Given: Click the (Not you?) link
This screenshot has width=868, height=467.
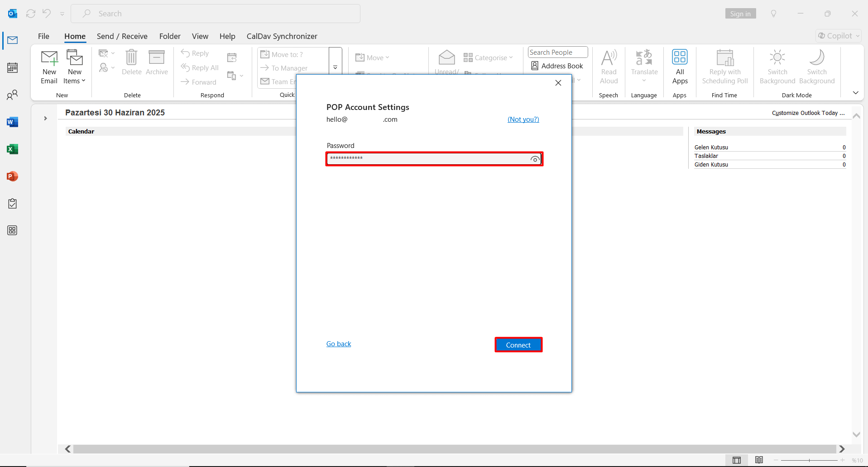Looking at the screenshot, I should (523, 119).
